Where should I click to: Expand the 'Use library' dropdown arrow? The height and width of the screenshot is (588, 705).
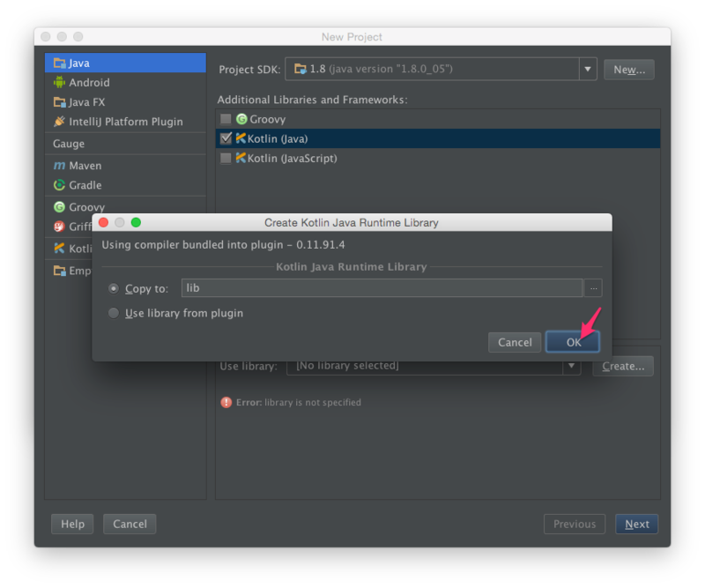[x=571, y=366]
